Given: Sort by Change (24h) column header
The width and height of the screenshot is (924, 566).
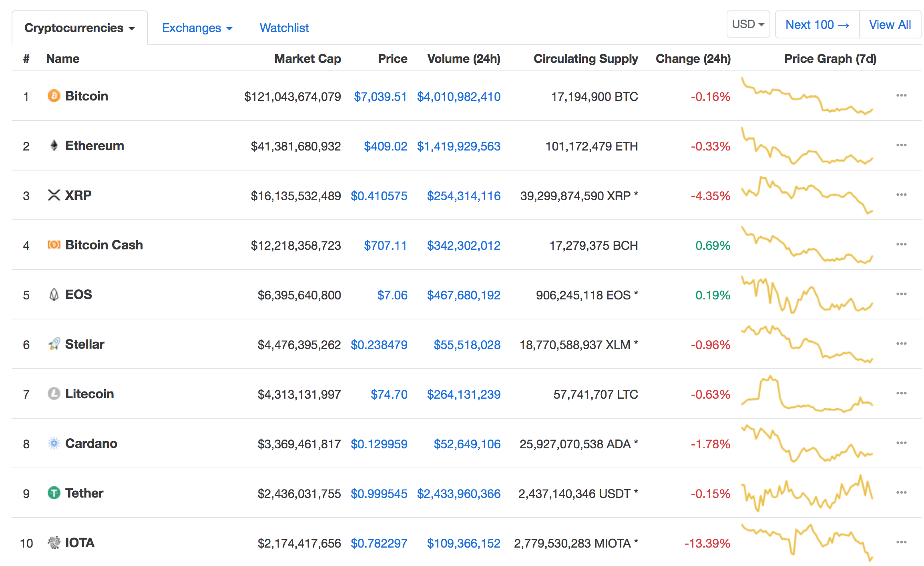Looking at the screenshot, I should coord(693,58).
